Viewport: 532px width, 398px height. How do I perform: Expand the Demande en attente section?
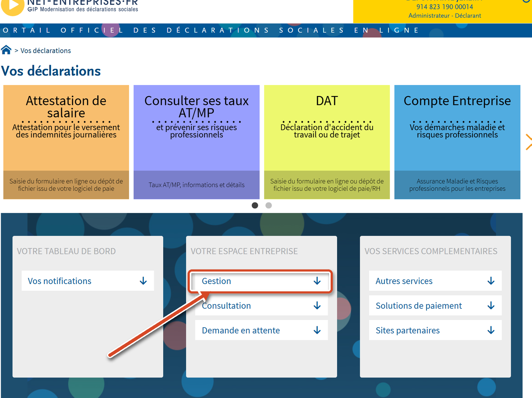coord(261,330)
